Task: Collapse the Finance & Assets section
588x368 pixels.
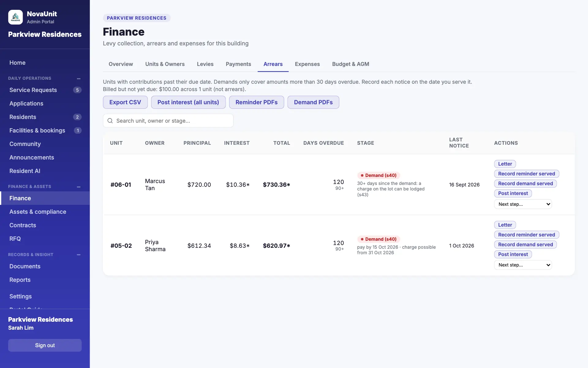Action: pyautogui.click(x=79, y=187)
